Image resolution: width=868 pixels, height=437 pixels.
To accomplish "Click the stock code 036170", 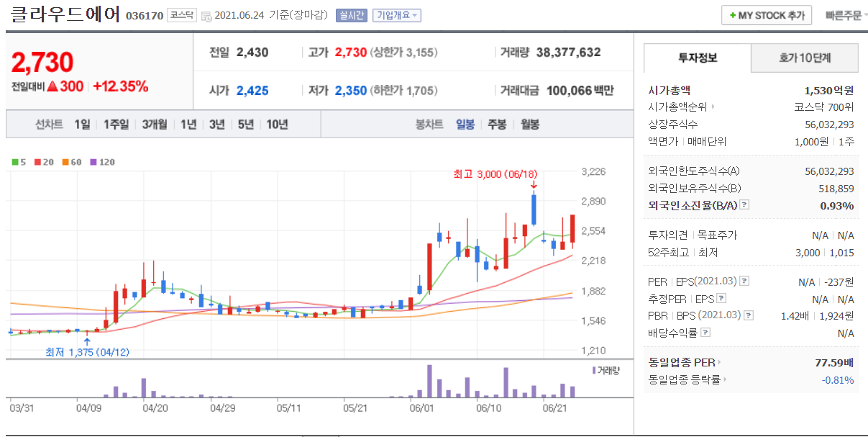I will 145,16.
